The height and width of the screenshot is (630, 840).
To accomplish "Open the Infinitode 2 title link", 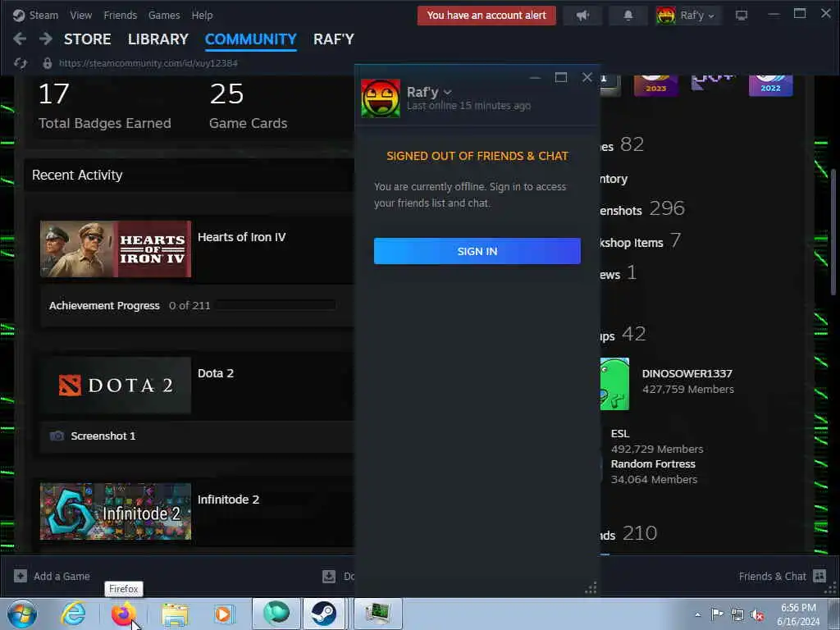I will pyautogui.click(x=228, y=500).
